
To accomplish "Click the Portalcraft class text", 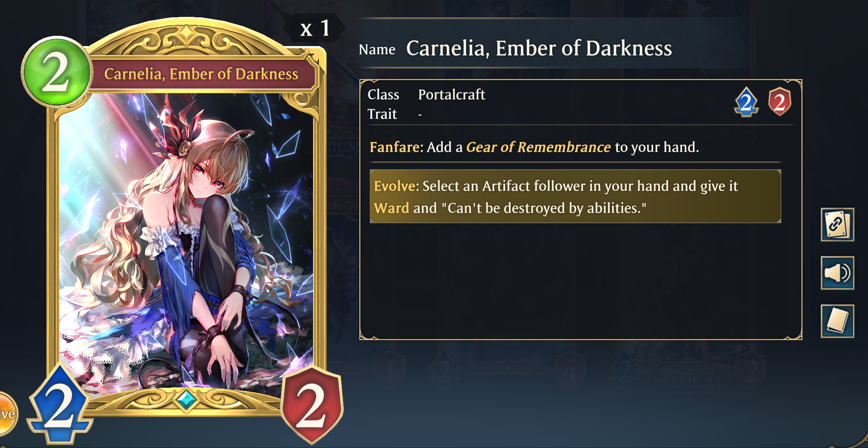I will [451, 94].
